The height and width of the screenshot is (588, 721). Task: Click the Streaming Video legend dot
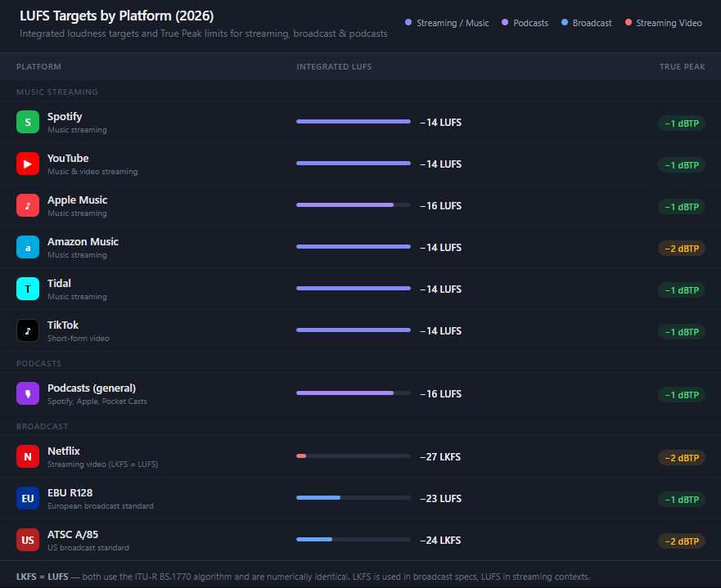[x=629, y=23]
